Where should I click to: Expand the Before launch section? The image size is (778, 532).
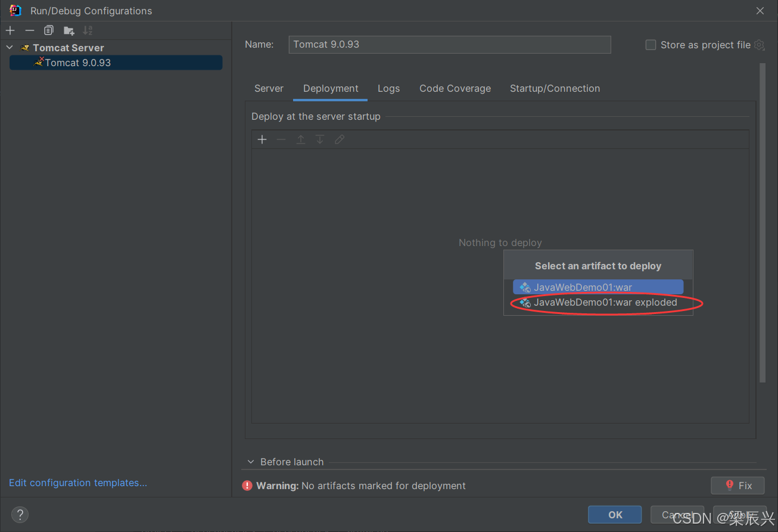pos(251,462)
